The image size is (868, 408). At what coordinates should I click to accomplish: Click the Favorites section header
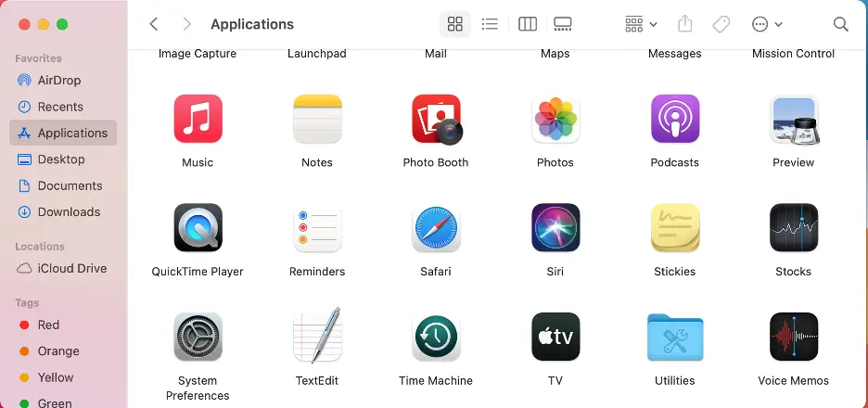(38, 58)
